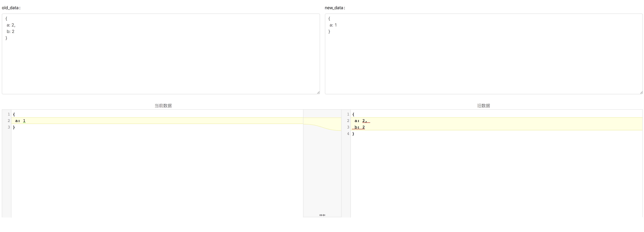Grab the new_data textarea resize handle
This screenshot has height=232, width=644.
pos(641,92)
